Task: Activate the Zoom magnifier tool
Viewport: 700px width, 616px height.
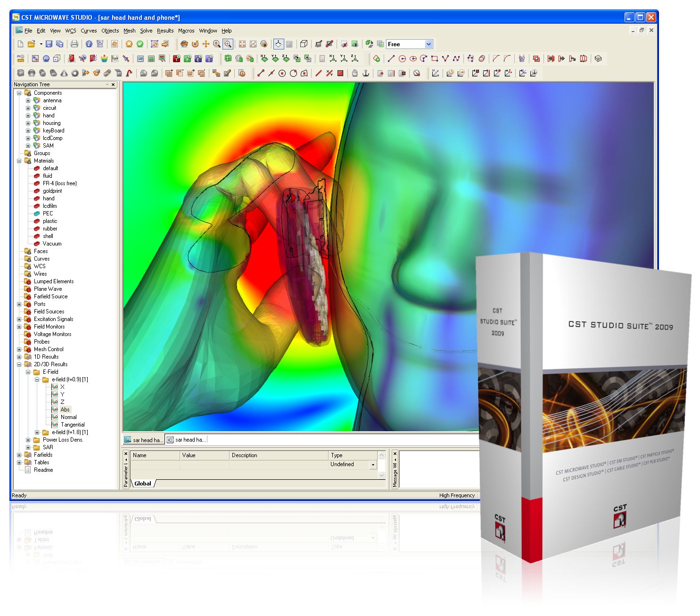Action: [217, 44]
